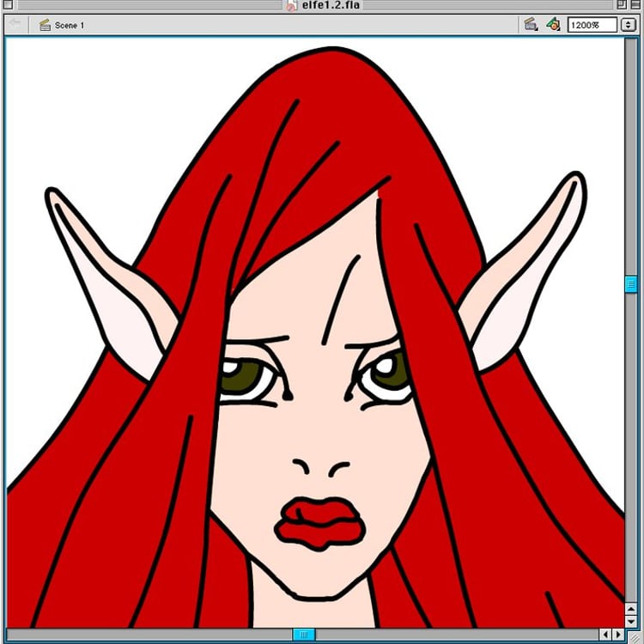The width and height of the screenshot is (644, 644).
Task: Click the vertical scroll down arrow
Action: [x=631, y=621]
